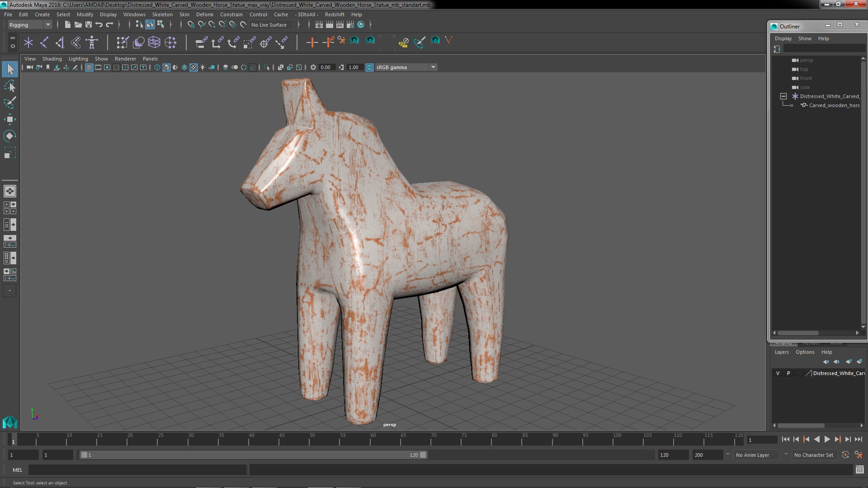Open the Skeleton menu

coord(162,14)
